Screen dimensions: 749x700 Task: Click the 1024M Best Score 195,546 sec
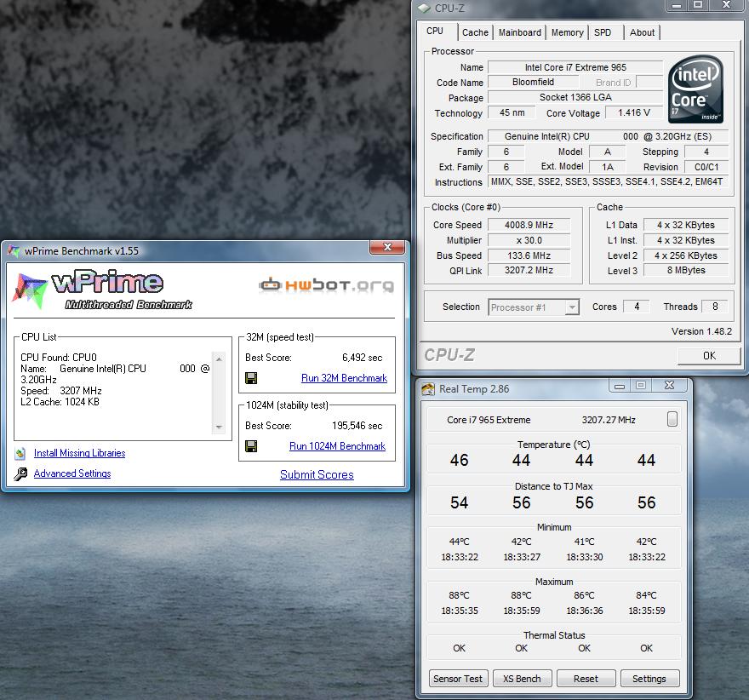pos(357,426)
